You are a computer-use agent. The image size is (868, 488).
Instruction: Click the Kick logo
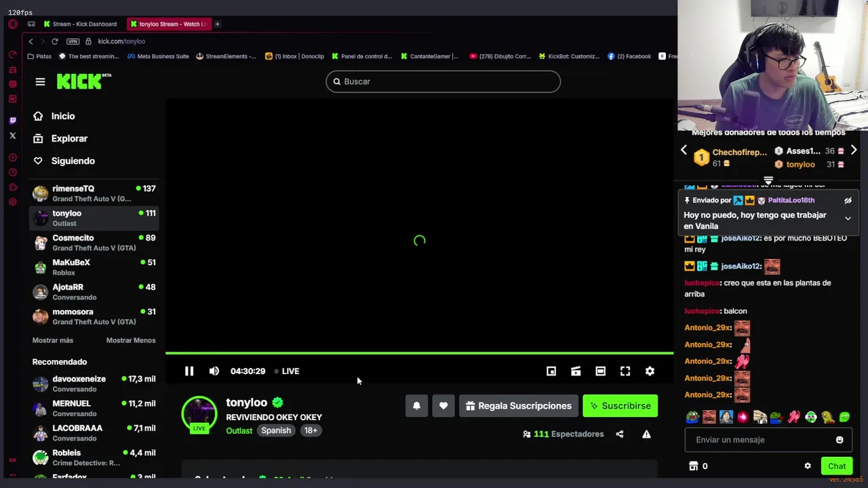83,81
